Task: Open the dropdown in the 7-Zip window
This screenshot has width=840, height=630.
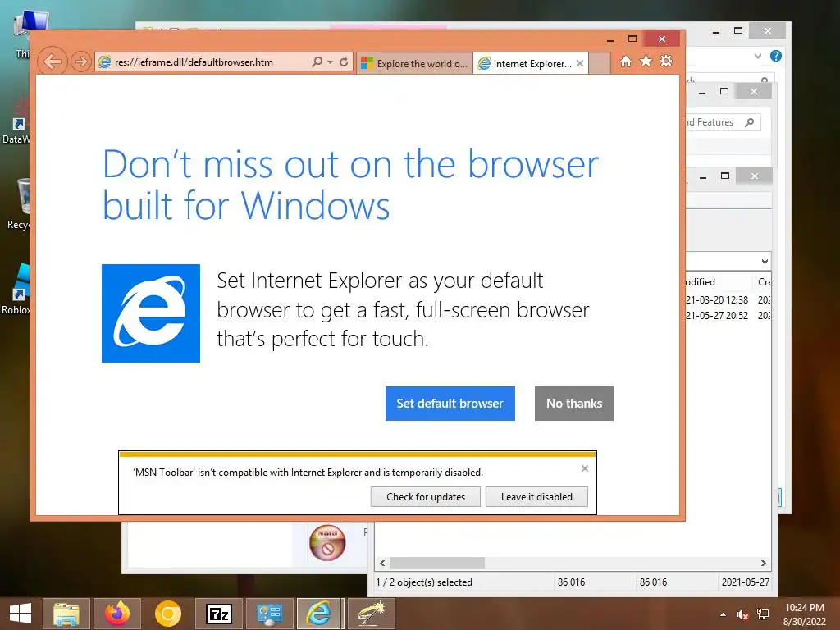Action: coord(765,262)
